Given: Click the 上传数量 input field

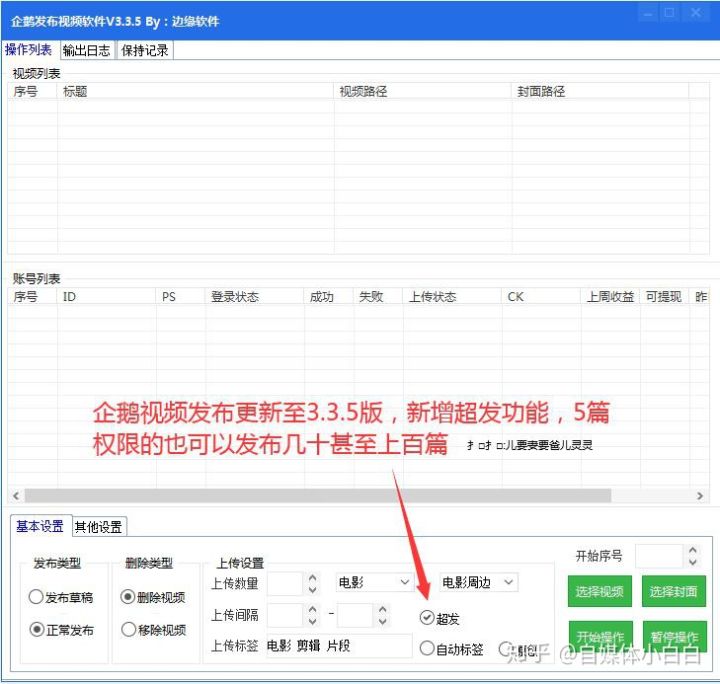Looking at the screenshot, I should (x=285, y=583).
